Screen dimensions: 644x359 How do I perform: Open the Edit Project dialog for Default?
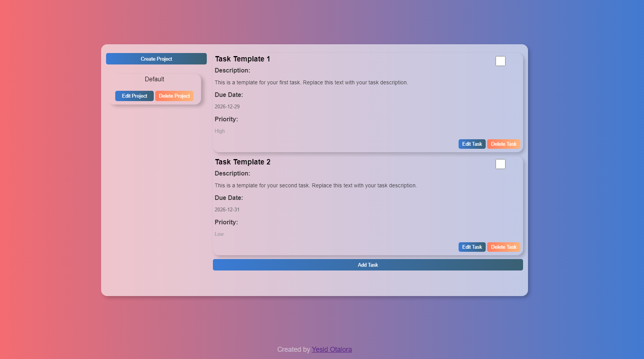pyautogui.click(x=134, y=96)
